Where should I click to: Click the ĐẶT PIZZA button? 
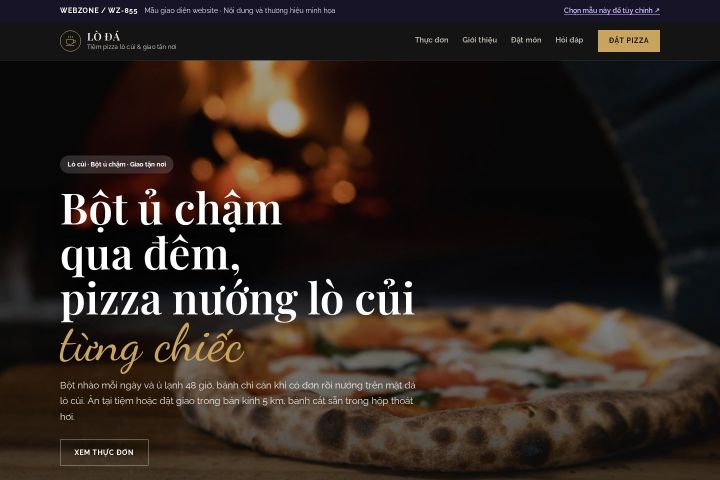[x=629, y=41]
